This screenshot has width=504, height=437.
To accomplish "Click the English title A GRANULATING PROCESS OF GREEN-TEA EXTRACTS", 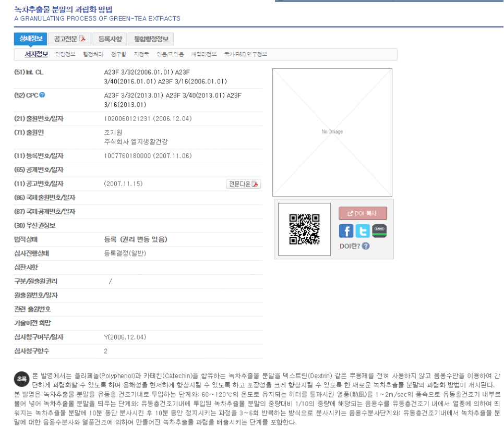I will point(98,19).
